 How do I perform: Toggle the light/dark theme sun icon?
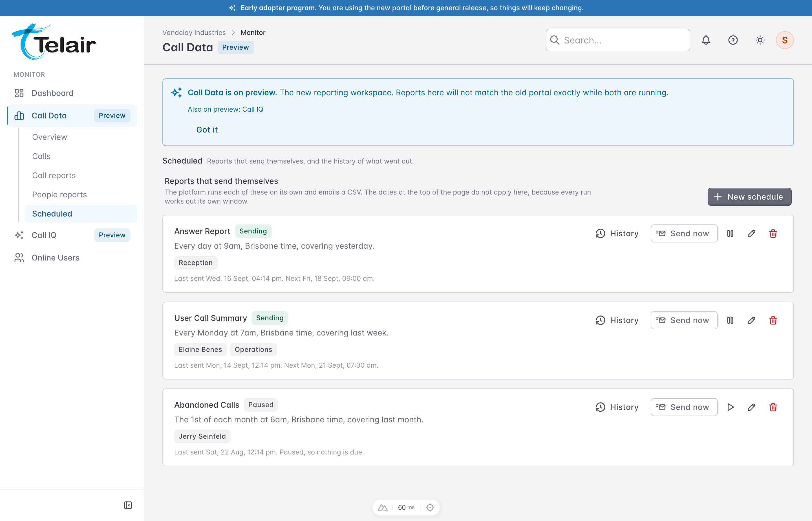760,40
